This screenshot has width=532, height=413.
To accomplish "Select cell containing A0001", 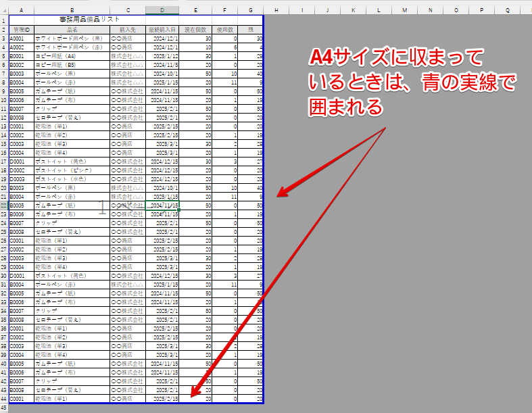I will click(x=22, y=39).
